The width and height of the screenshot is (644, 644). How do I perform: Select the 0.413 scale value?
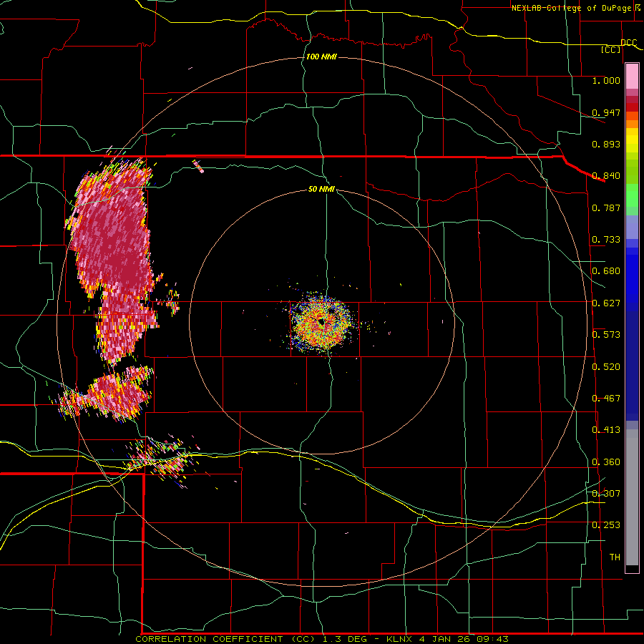[x=606, y=430]
